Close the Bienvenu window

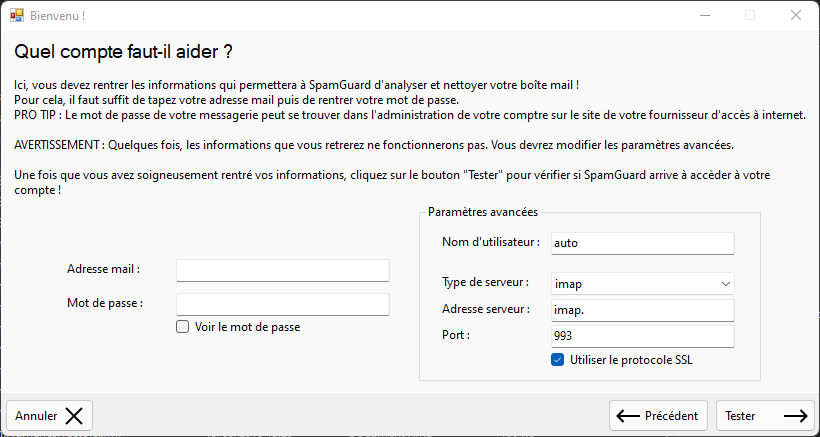(795, 16)
